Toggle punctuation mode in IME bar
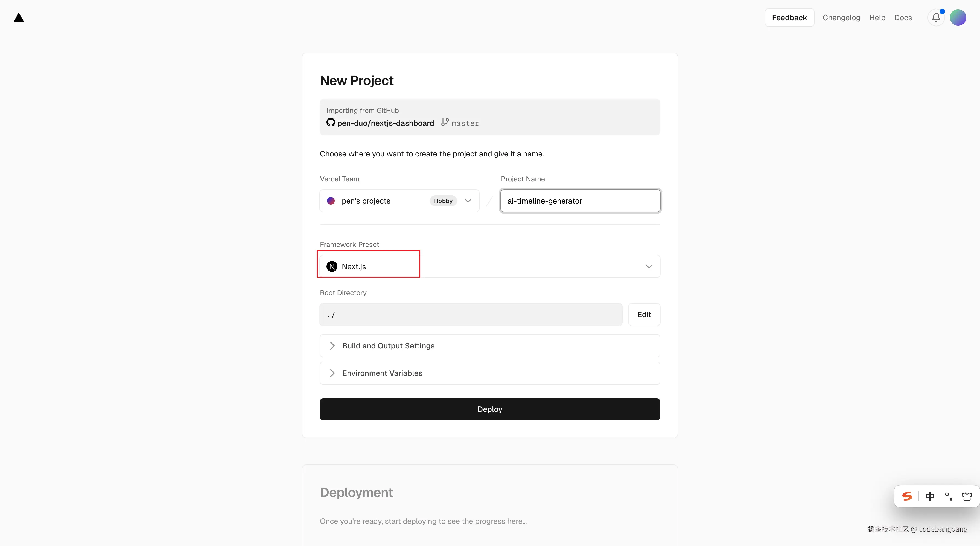This screenshot has height=546, width=980. 949,496
